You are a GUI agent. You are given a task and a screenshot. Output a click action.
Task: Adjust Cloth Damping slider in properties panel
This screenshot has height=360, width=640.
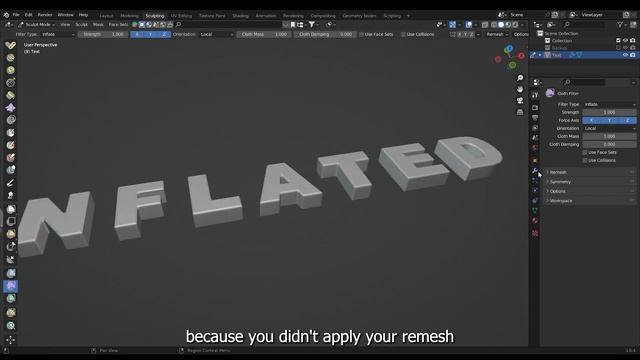click(x=609, y=144)
